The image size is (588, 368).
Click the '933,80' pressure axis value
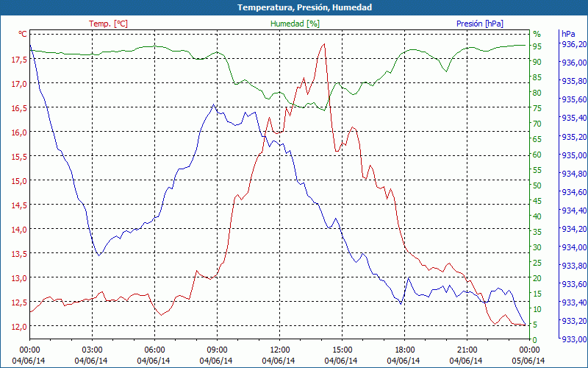click(573, 266)
